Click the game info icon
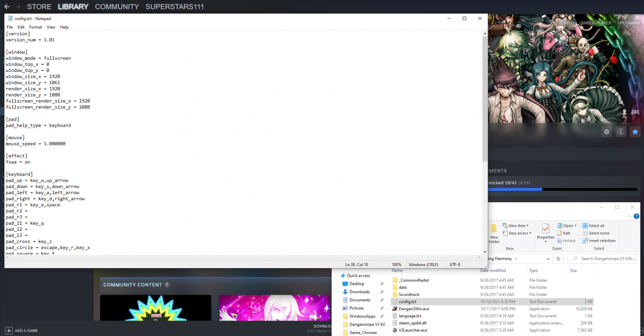Image resolution: width=644 pixels, height=336 pixels. tap(621, 132)
